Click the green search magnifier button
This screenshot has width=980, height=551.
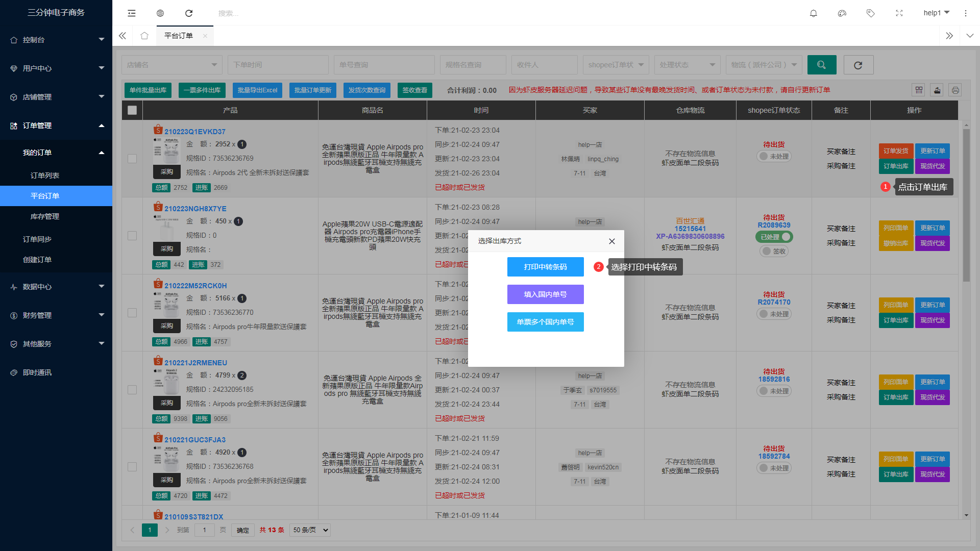pyautogui.click(x=822, y=65)
